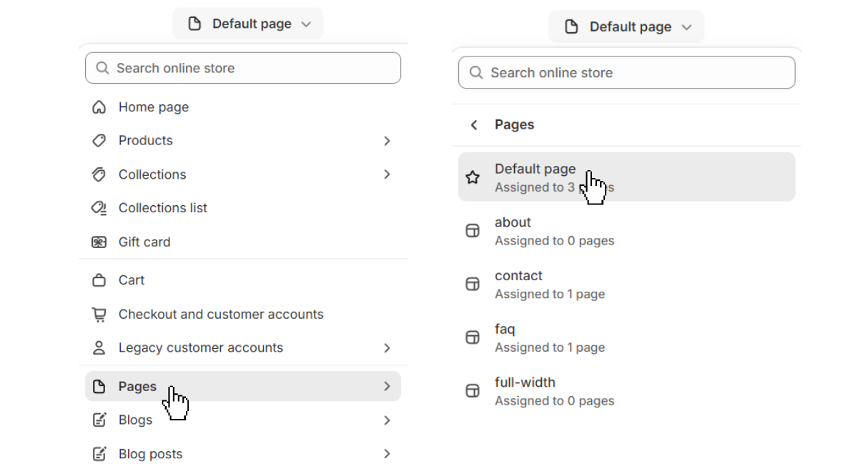Open the Pages menu entry
Screen dimensions: 868x474
[x=137, y=386]
